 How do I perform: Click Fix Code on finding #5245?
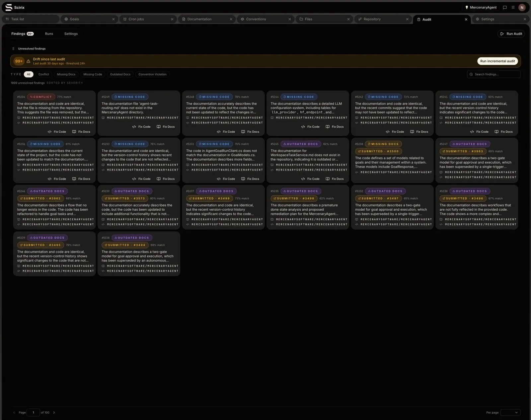(x=310, y=179)
